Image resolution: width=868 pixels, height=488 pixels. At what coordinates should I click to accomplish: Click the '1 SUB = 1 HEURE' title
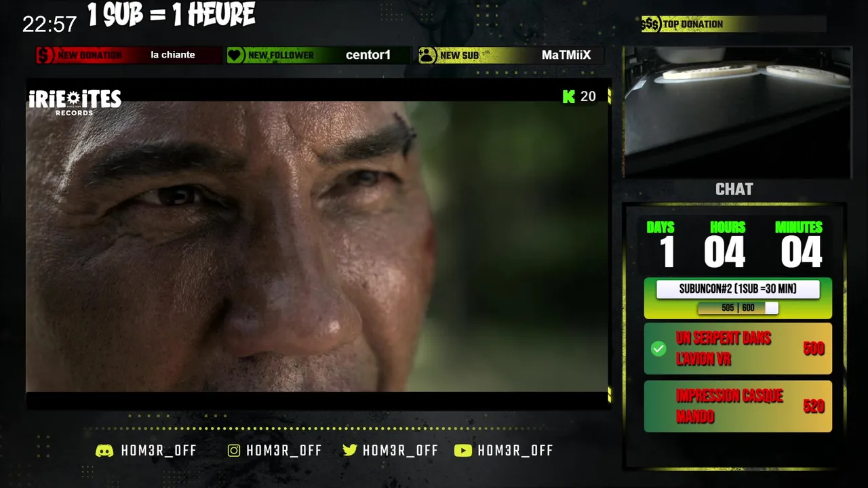coord(171,14)
